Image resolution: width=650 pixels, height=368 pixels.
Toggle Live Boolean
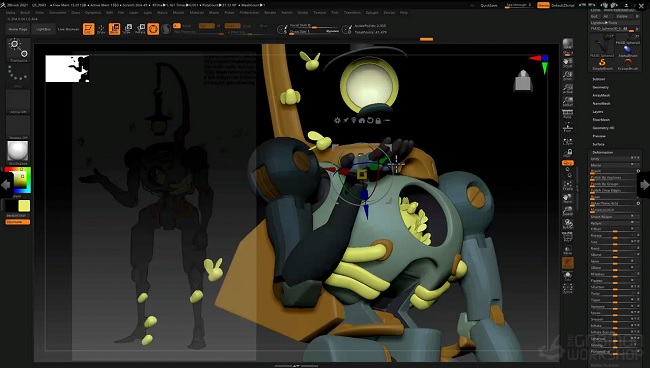68,29
